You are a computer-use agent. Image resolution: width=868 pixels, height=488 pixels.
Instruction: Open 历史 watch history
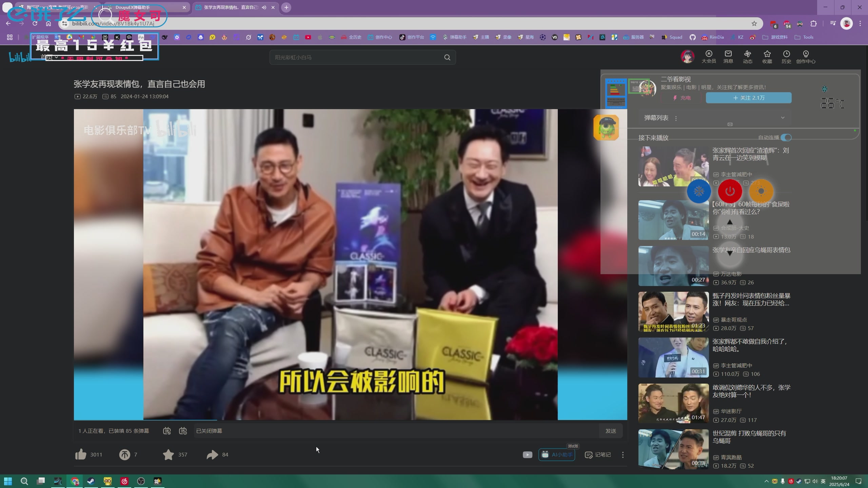(786, 57)
